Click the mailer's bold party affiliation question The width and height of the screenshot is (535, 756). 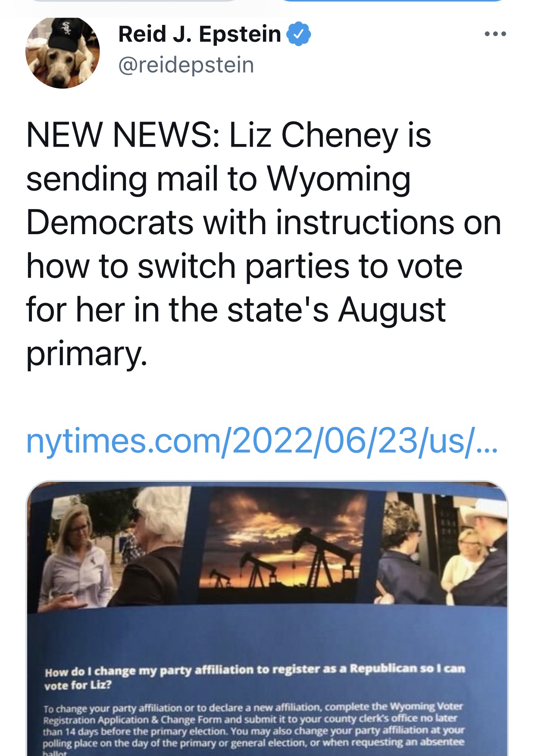254,675
